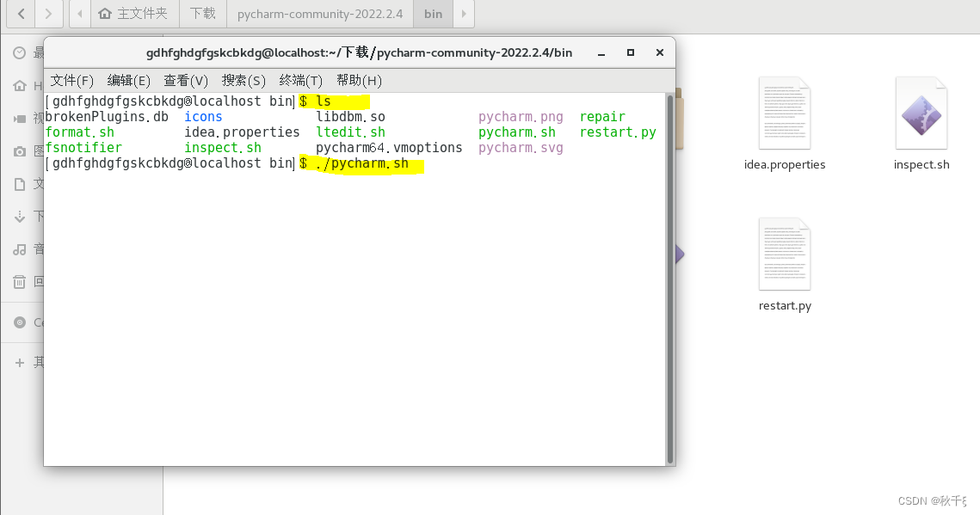
Task: Click icons directory in terminal output
Action: click(203, 117)
